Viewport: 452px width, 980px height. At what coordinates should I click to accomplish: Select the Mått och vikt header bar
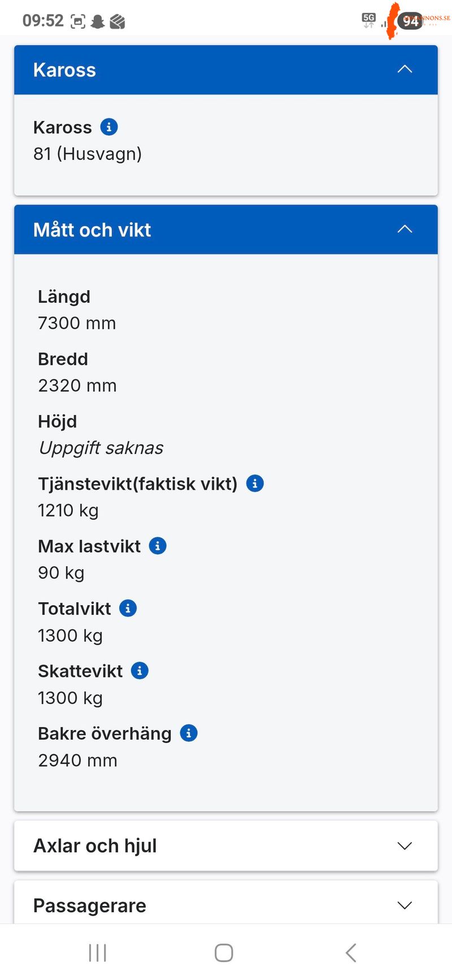[226, 230]
